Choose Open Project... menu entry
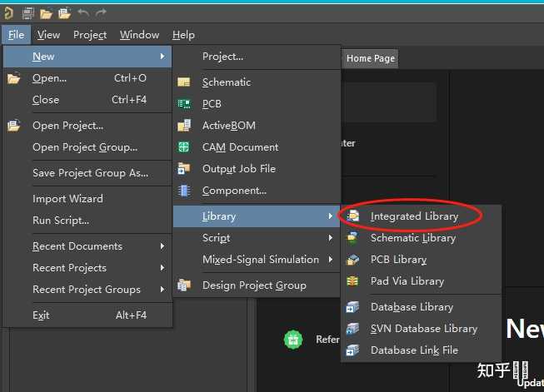Viewport: 544px width, 392px height. (x=87, y=126)
